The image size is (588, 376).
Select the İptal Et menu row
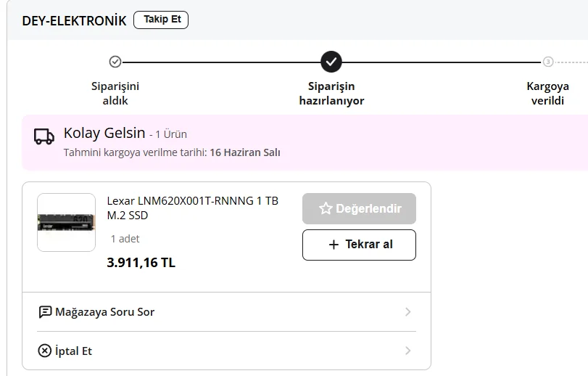tap(226, 351)
